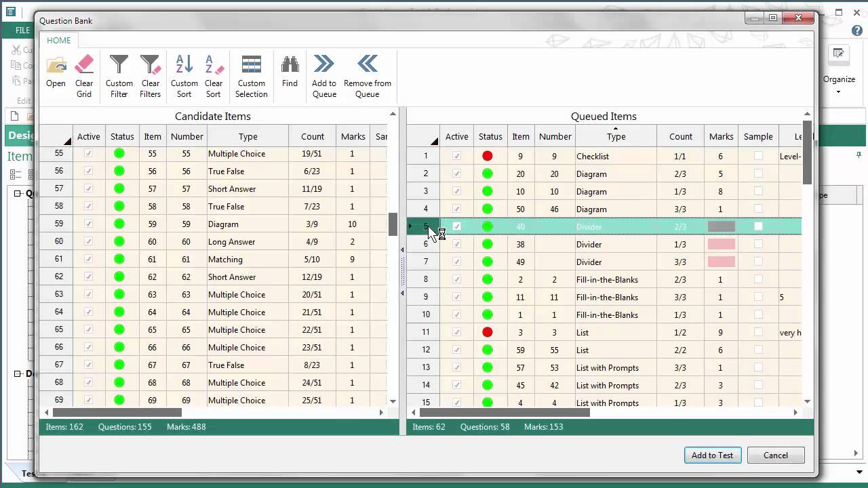
Task: Toggle Active checkbox for candidate item 55
Action: [x=88, y=154]
